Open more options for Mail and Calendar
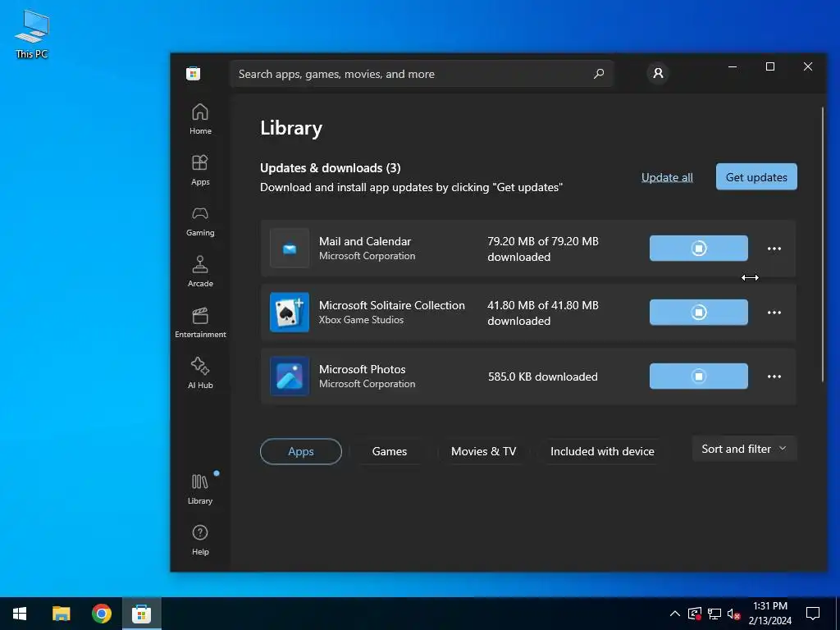This screenshot has height=630, width=840. point(774,249)
